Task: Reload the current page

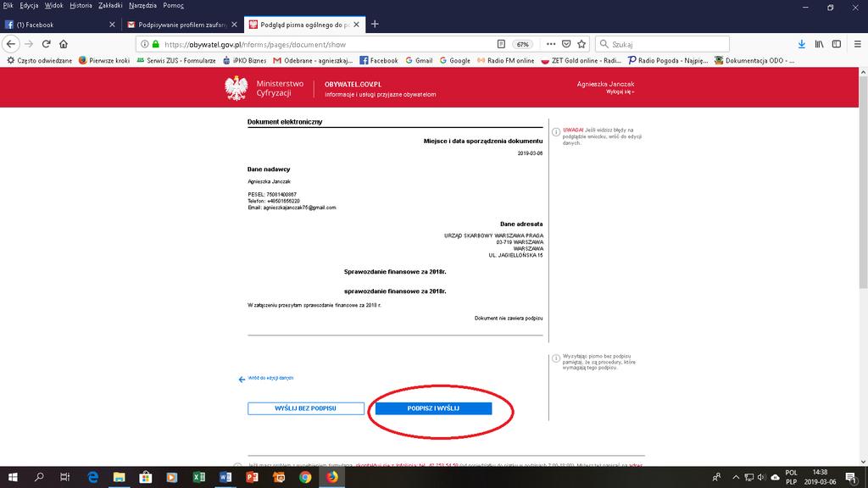Action: point(47,44)
